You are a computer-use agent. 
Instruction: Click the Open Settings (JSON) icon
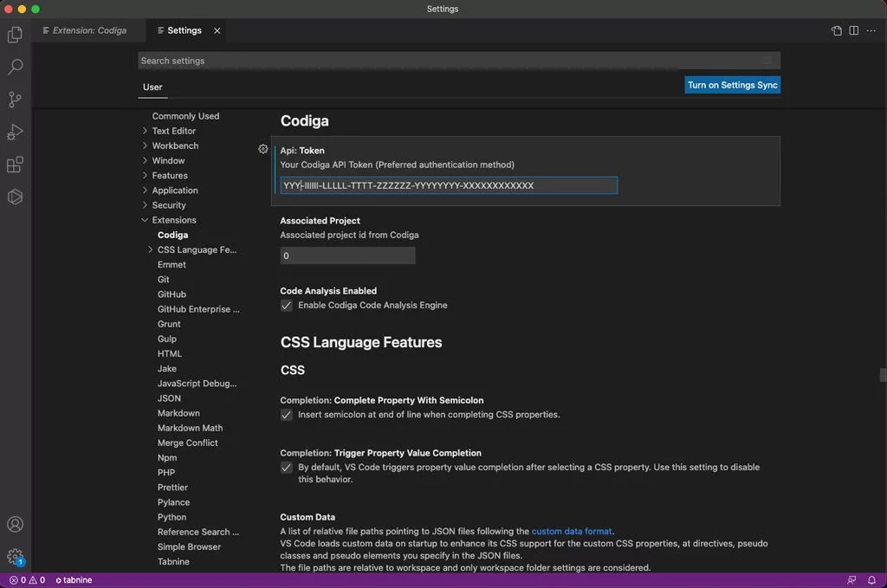[836, 30]
